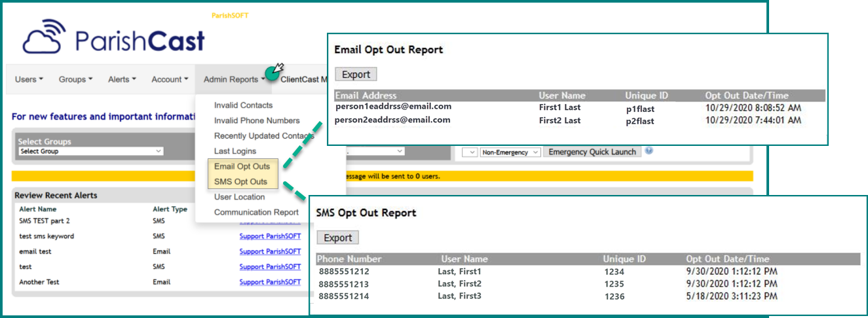The width and height of the screenshot is (868, 318).
Task: Open Support ParishSOFT link for Another Test
Action: pos(270,282)
